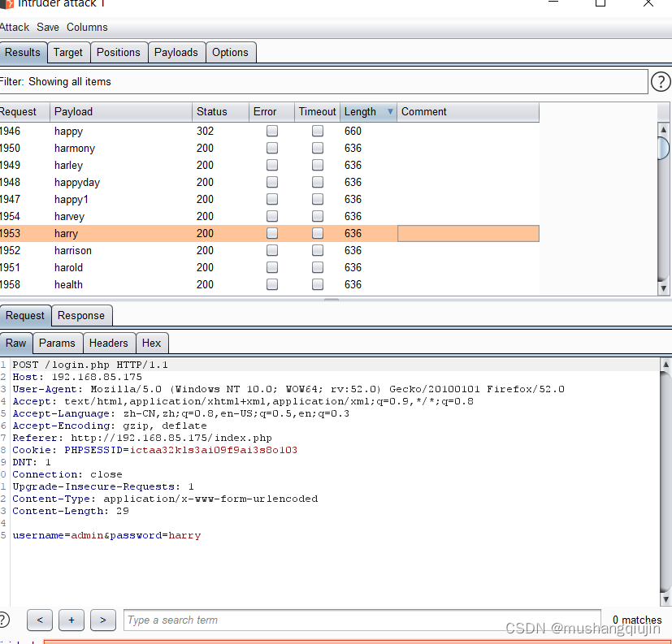Viewport: 672px width, 644px height.
Task: Toggle Error checkbox for happy row
Action: (x=272, y=131)
